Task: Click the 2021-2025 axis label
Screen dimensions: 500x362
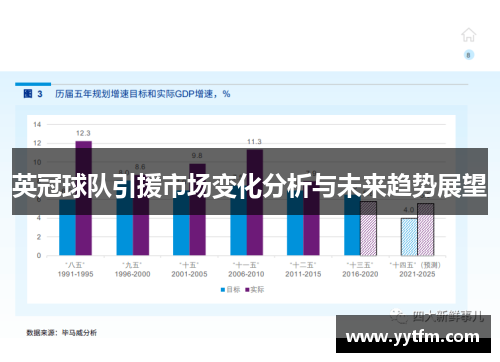Action: coord(417,274)
